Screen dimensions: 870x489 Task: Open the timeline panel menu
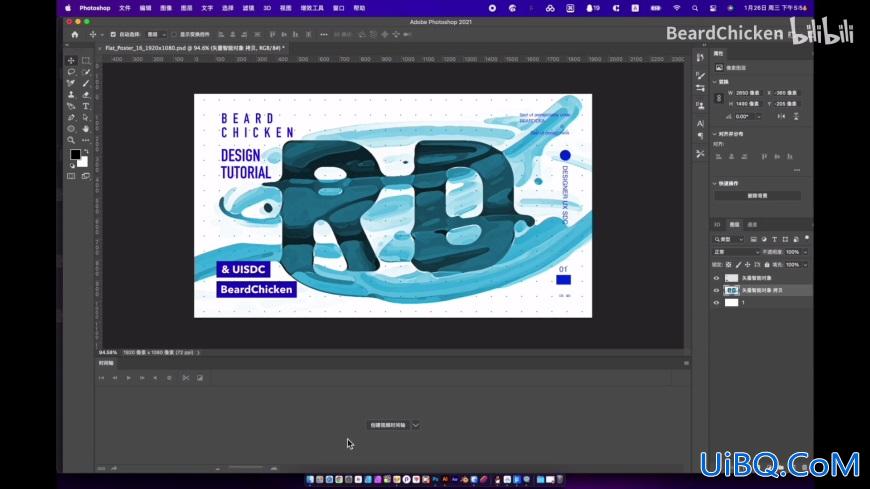686,363
